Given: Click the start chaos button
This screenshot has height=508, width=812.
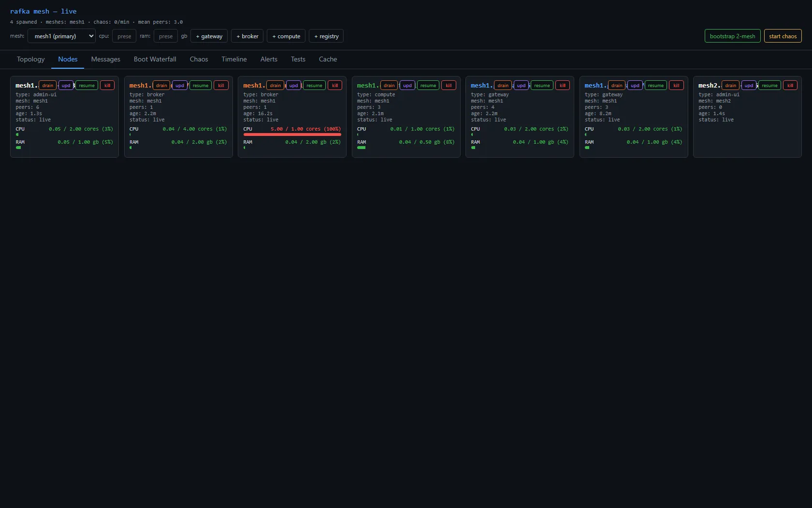Looking at the screenshot, I should pyautogui.click(x=783, y=36).
